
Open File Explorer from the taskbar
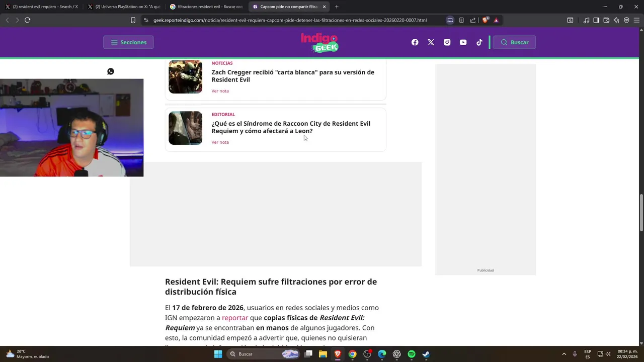(323, 354)
